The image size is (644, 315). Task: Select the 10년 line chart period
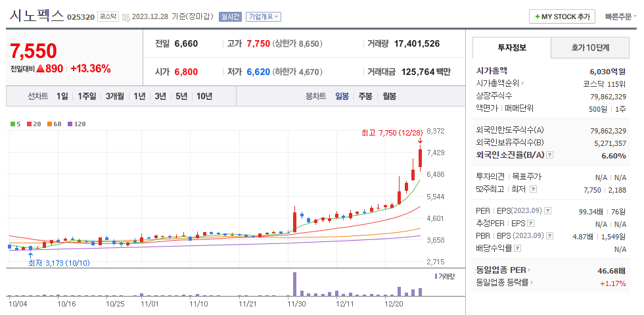pos(204,96)
